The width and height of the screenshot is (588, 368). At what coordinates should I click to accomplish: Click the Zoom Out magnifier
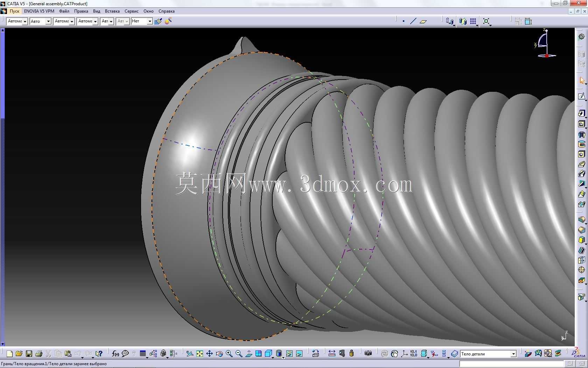pos(239,354)
